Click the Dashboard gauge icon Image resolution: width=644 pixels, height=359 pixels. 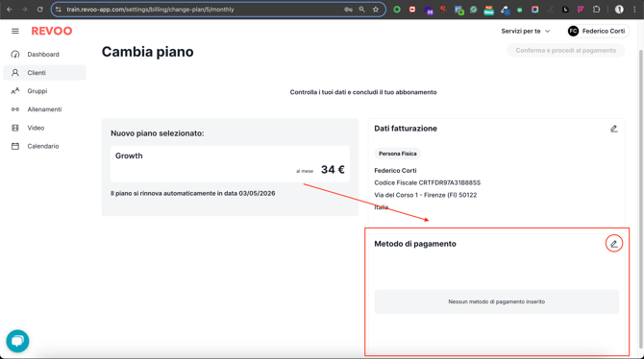point(15,54)
